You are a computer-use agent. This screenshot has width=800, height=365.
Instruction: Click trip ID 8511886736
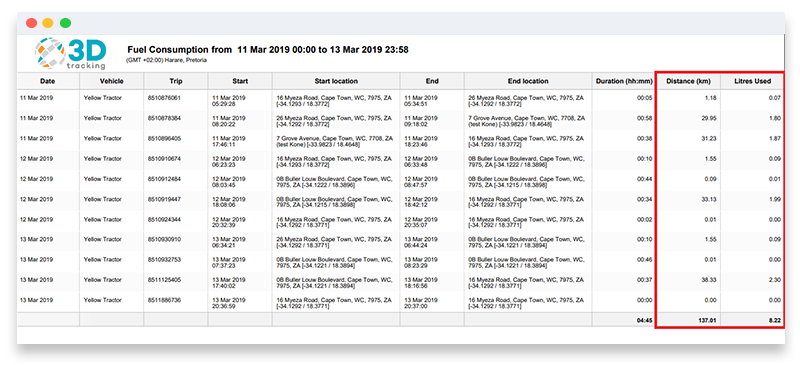coord(164,300)
